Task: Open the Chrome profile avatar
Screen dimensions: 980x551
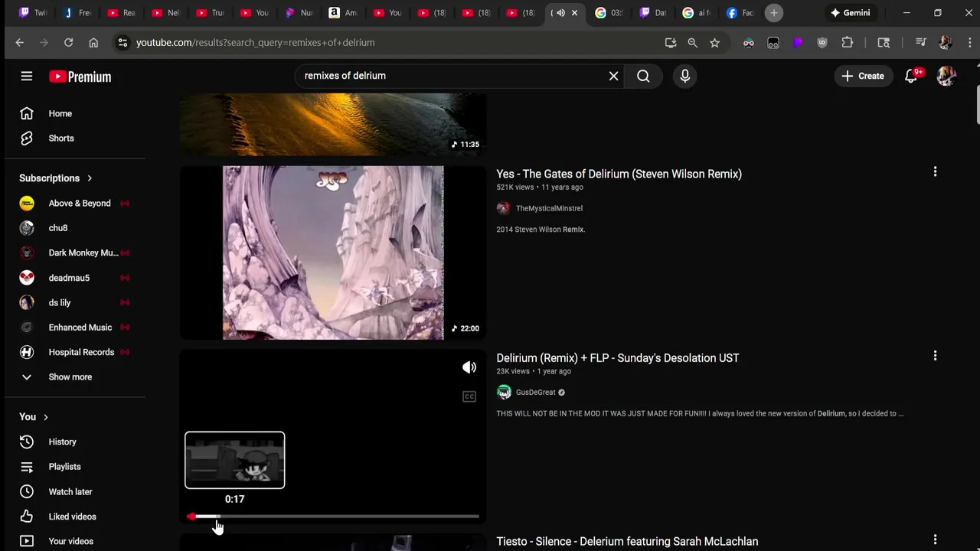Action: (945, 43)
